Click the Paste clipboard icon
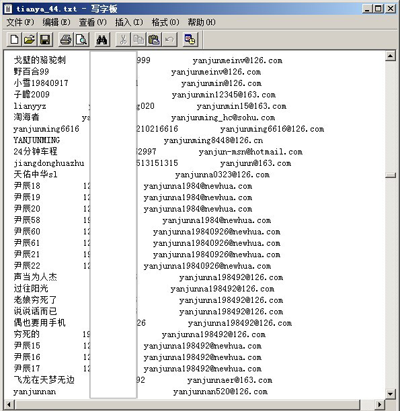Image resolution: width=400 pixels, height=411 pixels. pos(154,40)
